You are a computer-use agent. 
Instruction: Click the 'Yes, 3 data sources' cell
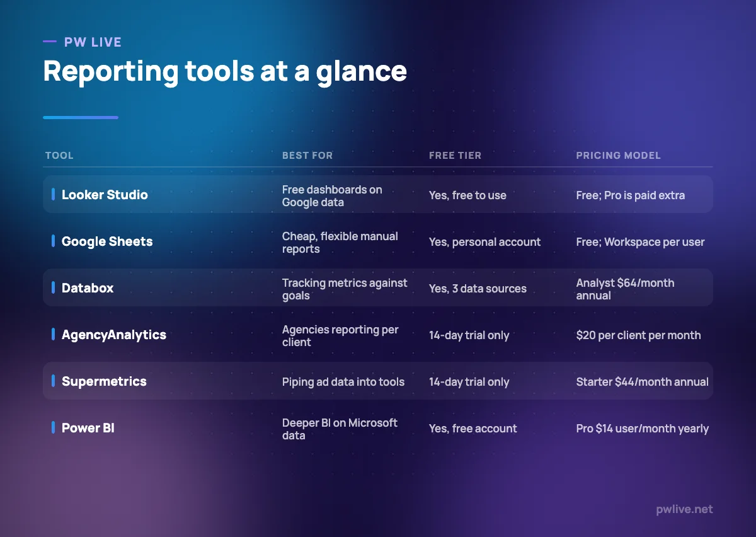coord(478,289)
